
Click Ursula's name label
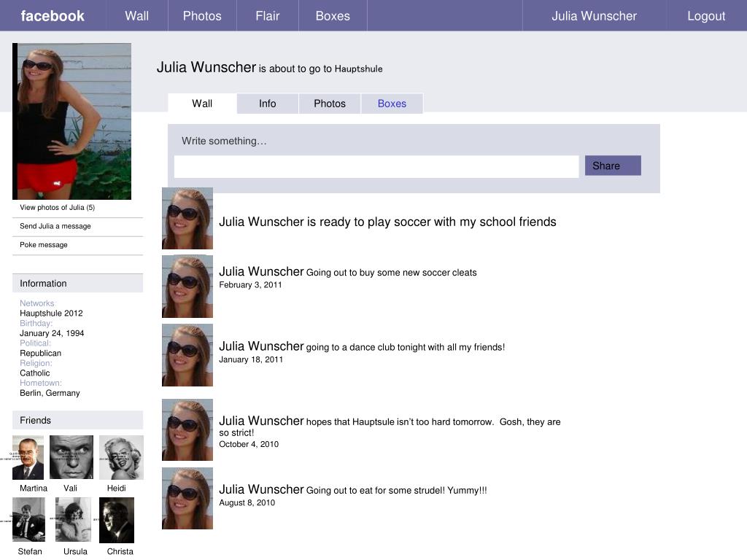coord(75,551)
